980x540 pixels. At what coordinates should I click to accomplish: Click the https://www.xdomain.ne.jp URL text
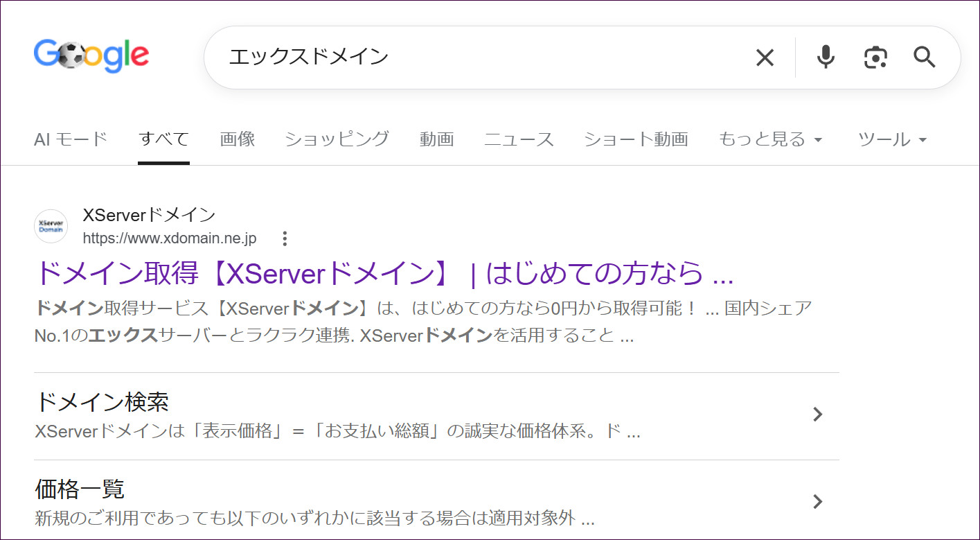click(170, 238)
